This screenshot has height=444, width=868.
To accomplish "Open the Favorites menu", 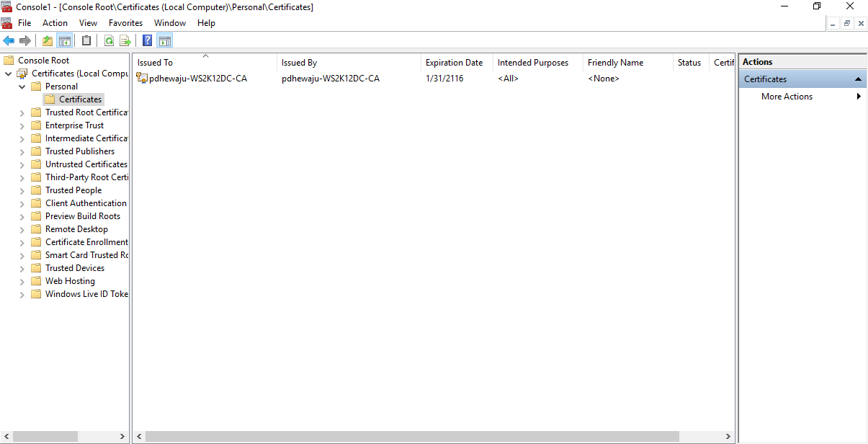I will tap(125, 23).
